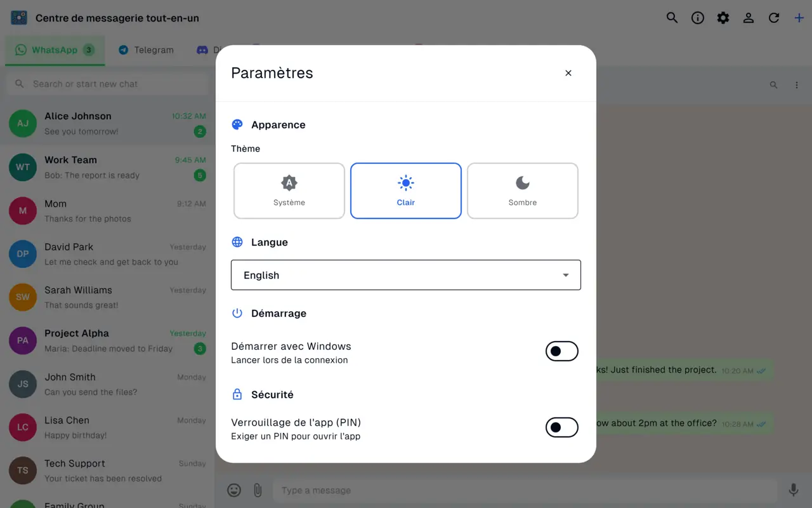The image size is (812, 508).
Task: Select the Clair theme option
Action: coord(406,191)
